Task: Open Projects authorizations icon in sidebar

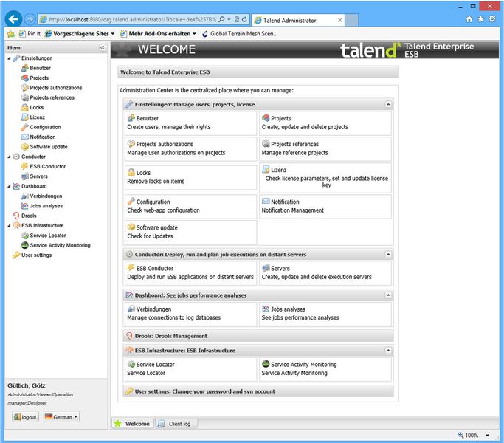Action: coord(25,88)
